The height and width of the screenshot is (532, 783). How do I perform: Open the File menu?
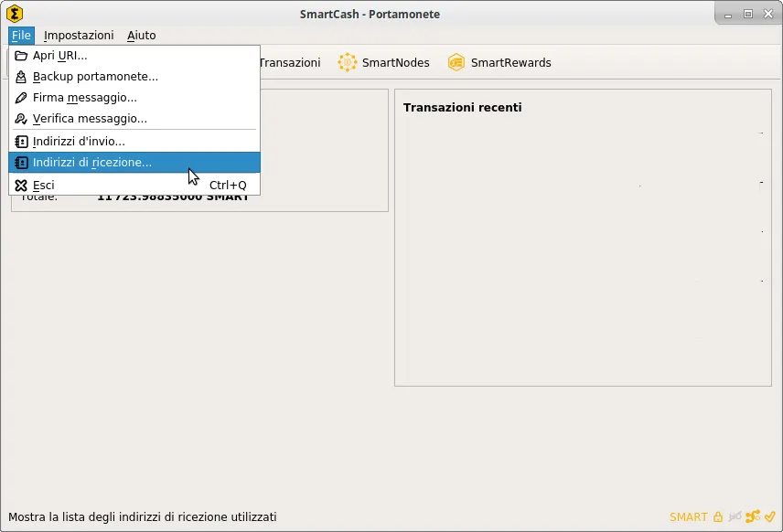(x=21, y=36)
